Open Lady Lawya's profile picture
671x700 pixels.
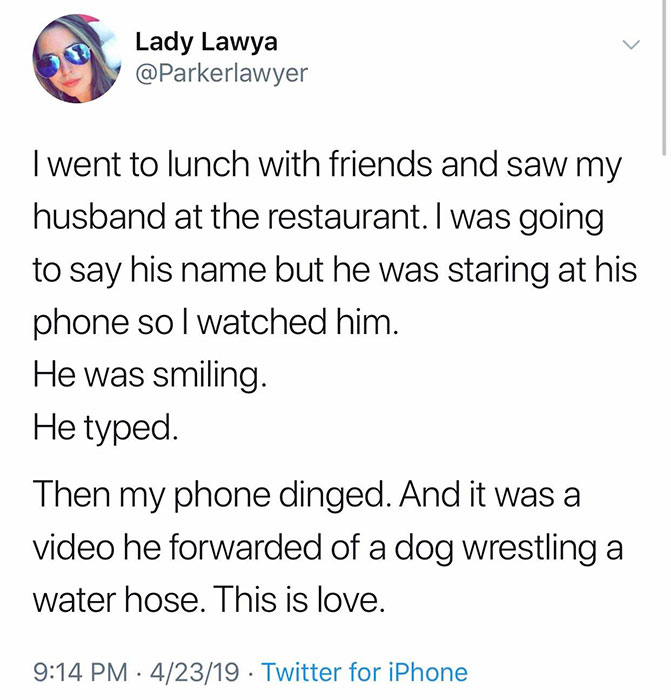(x=77, y=58)
